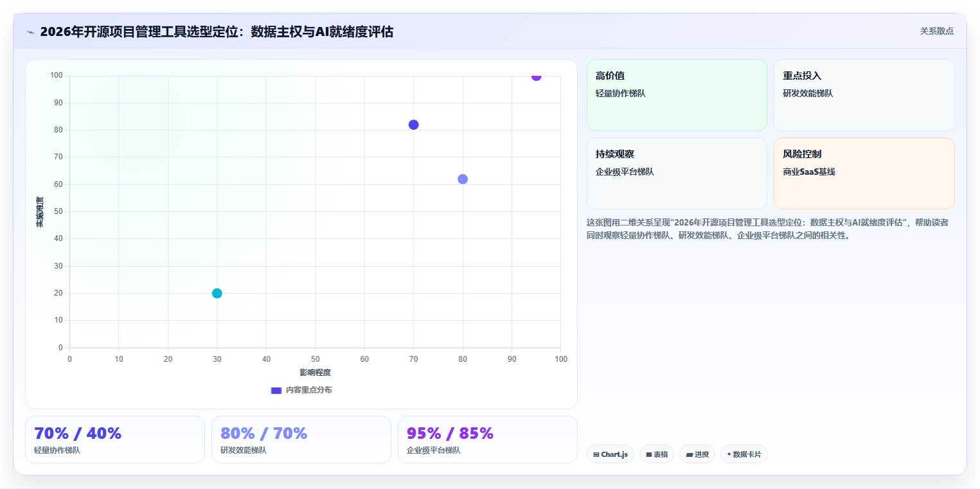Screen dimensions: 980x489
Task: Click the 数据卡片 tag icon
Action: (729, 454)
